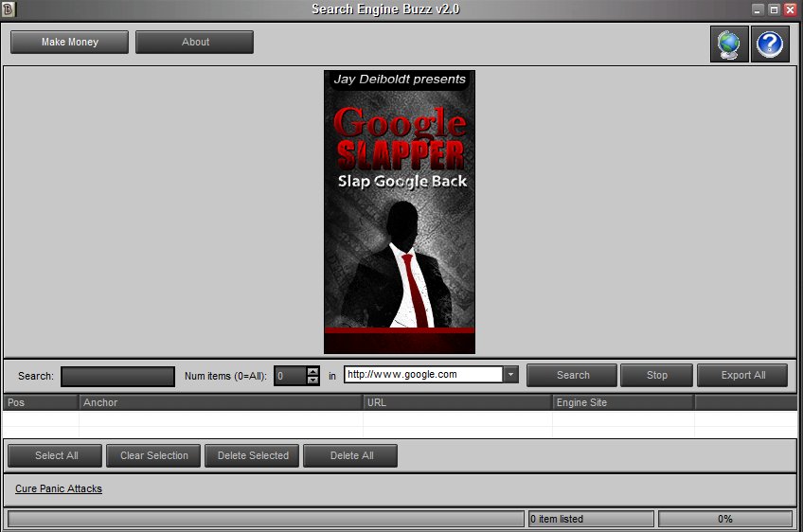Viewport: 803px width, 532px height.
Task: Open the globe website icon
Action: click(x=729, y=44)
